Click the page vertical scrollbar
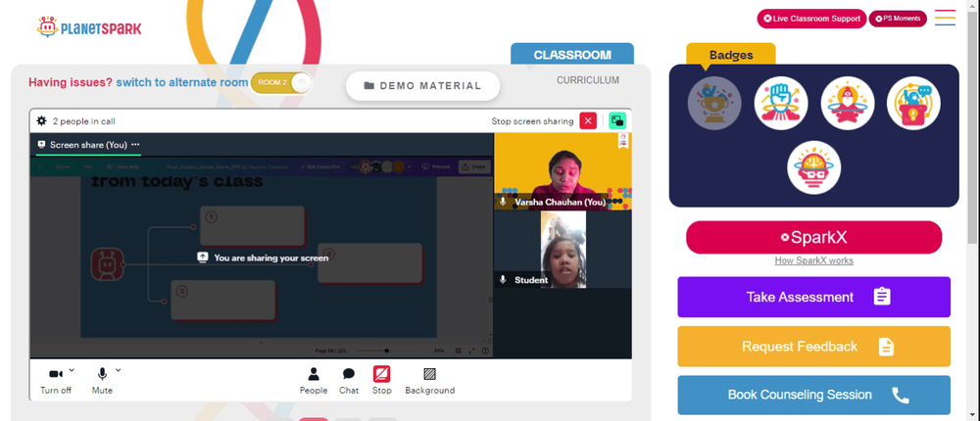Screen dimensions: 980x421 [972, 125]
